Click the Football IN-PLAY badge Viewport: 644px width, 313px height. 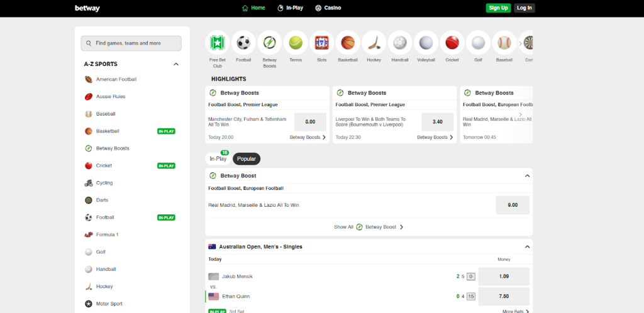[x=166, y=217]
